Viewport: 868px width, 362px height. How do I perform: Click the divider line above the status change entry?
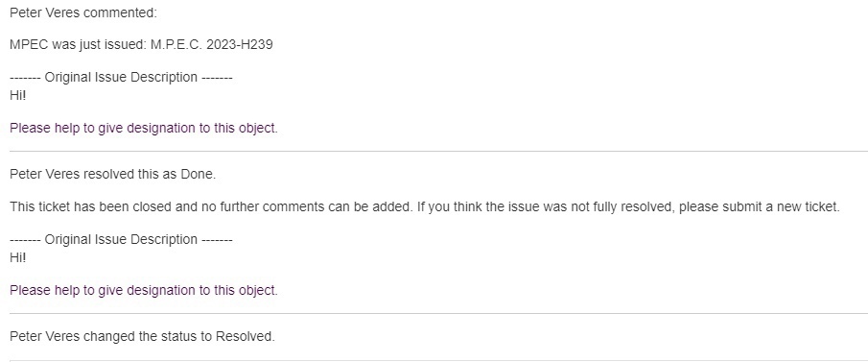(438, 313)
